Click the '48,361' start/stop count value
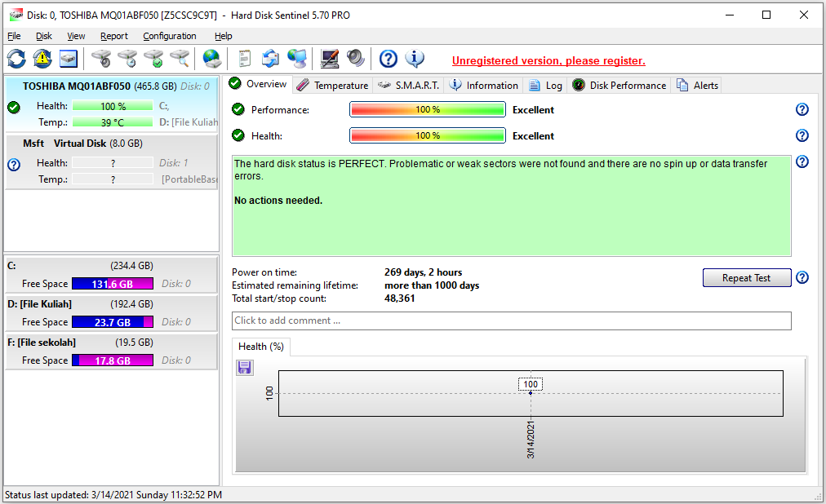The width and height of the screenshot is (826, 504). pos(400,298)
